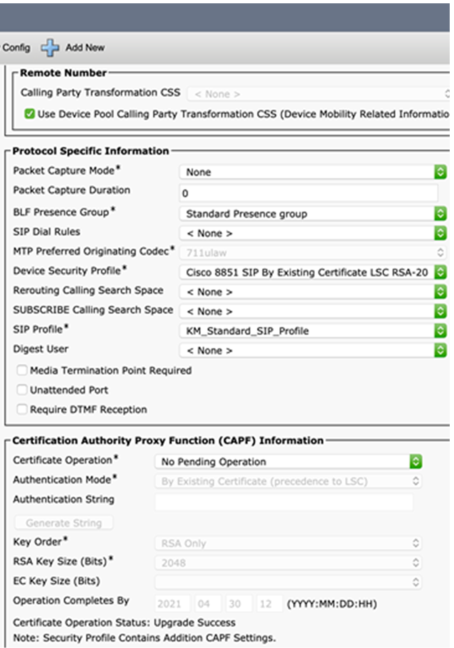Enable Media Termination Point Required checkbox
454x648 pixels.
[22, 370]
